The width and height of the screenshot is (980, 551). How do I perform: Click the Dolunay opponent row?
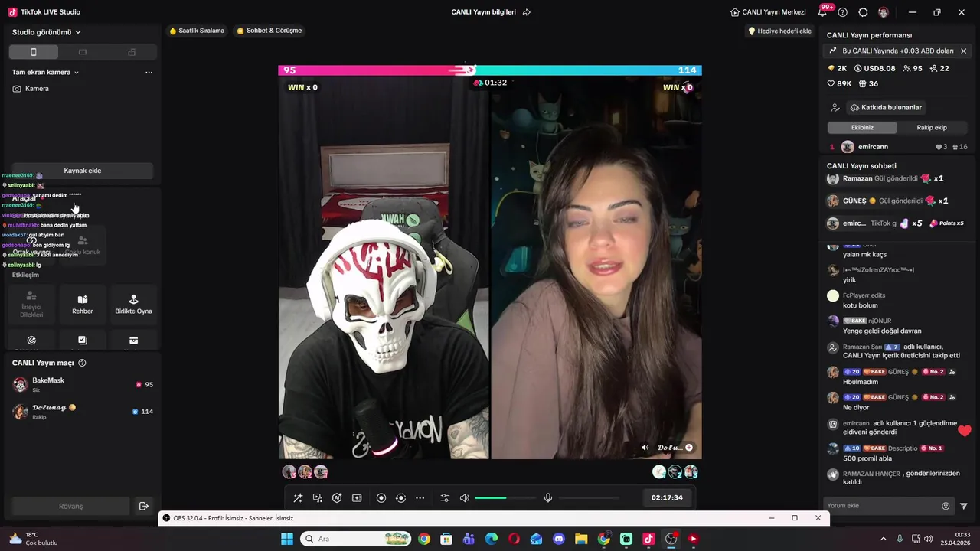[x=83, y=412]
